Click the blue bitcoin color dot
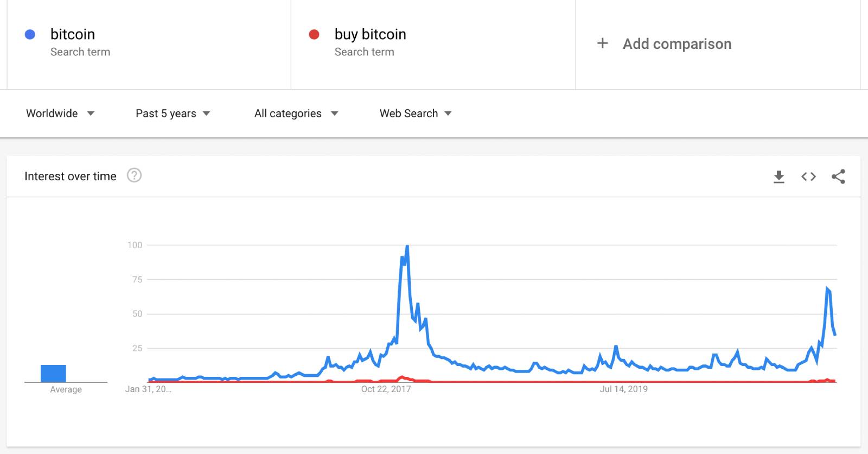The width and height of the screenshot is (868, 454). click(x=30, y=35)
